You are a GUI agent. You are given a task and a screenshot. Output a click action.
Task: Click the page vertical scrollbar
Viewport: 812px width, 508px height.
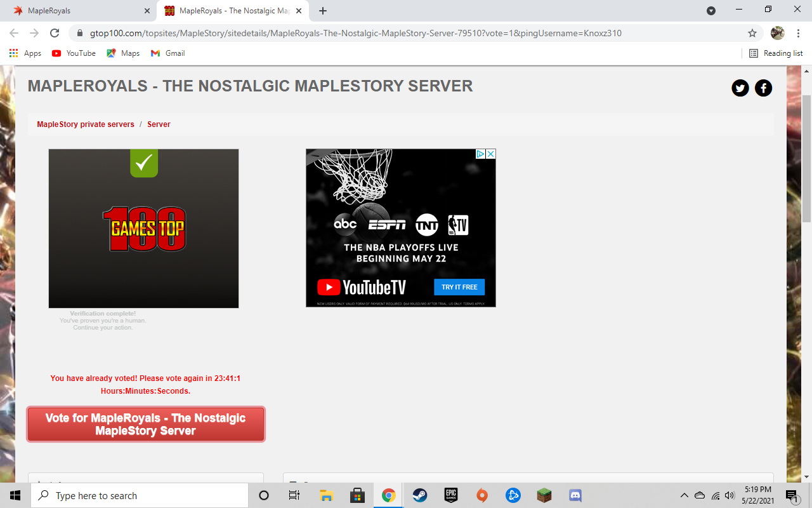click(807, 159)
